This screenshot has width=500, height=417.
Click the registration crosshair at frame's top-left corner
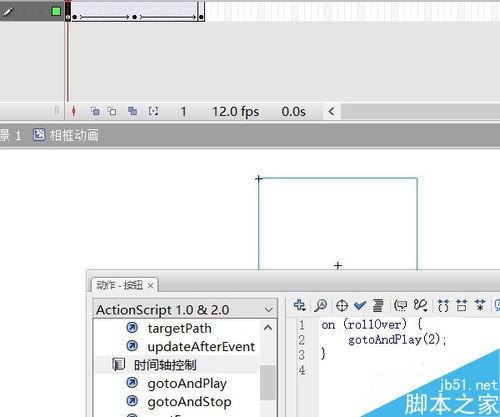[259, 179]
